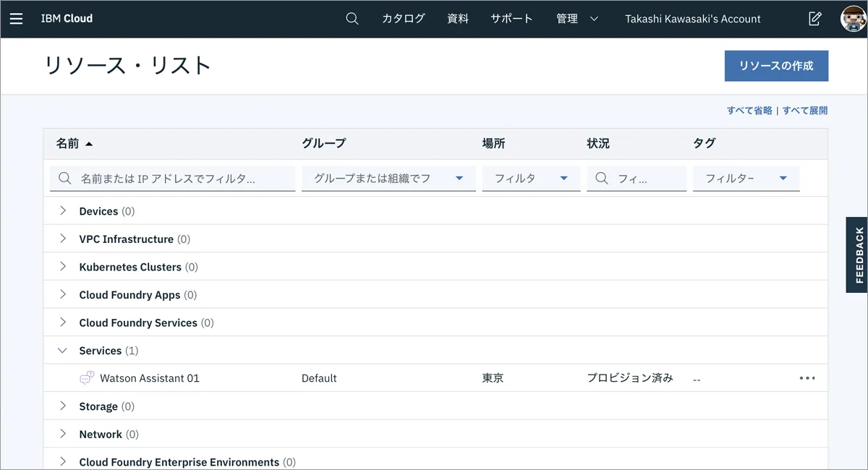The width and height of the screenshot is (868, 470).
Task: Click the Default group cell
Action: click(x=319, y=378)
